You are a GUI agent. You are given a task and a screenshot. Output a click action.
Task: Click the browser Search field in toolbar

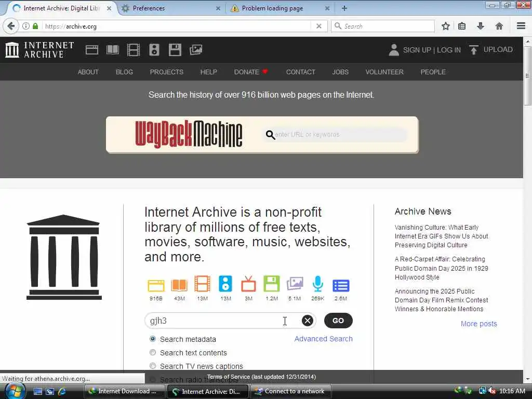point(383,26)
